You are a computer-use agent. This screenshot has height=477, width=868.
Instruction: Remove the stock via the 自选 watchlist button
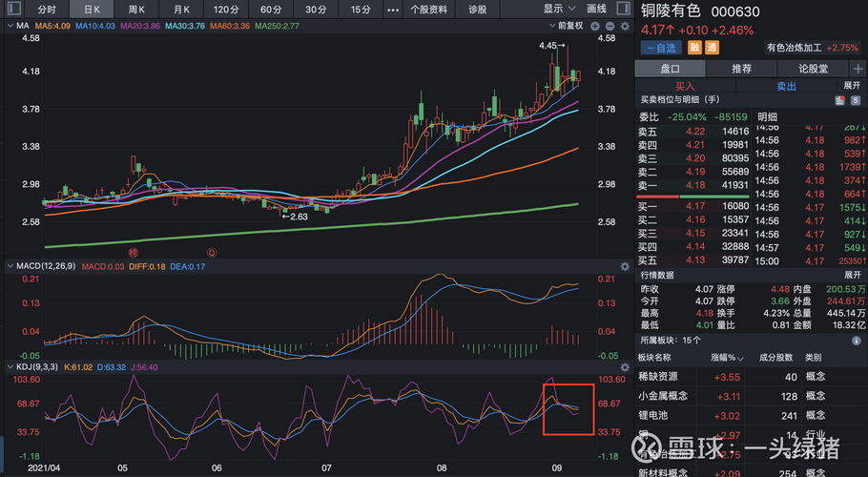click(662, 48)
